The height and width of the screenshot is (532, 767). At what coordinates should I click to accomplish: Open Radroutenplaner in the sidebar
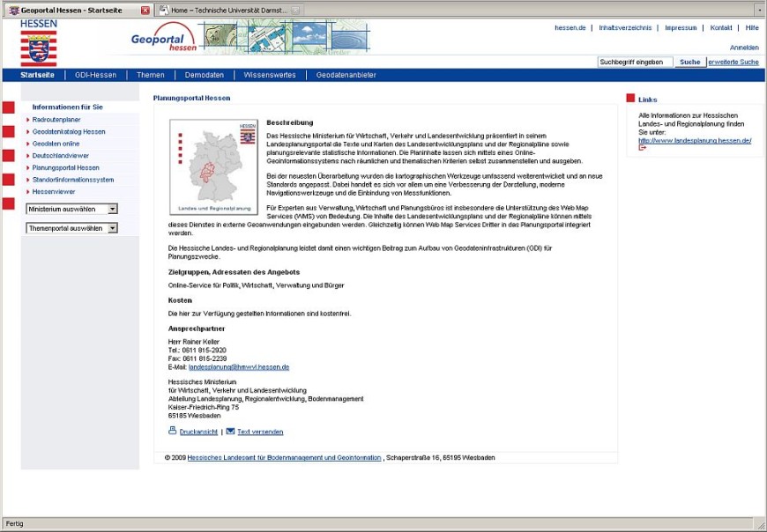(x=56, y=120)
